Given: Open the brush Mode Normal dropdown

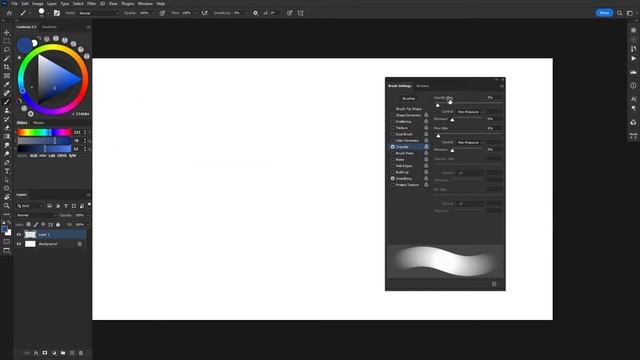Looking at the screenshot, I should pyautogui.click(x=98, y=13).
